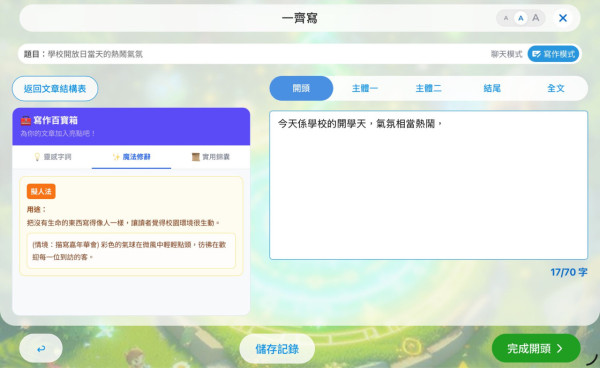The height and width of the screenshot is (368, 600).
Task: Click the 一齊寫 title text
Action: coord(300,18)
